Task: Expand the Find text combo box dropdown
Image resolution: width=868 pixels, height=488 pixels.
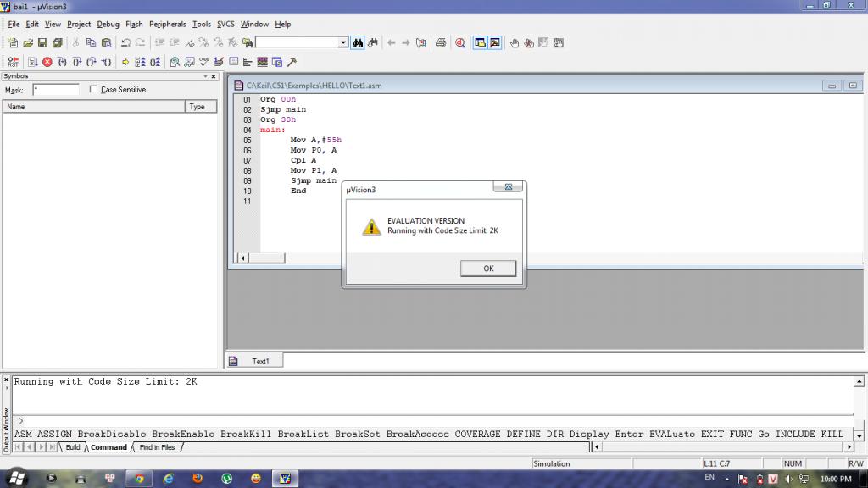Action: [x=343, y=42]
